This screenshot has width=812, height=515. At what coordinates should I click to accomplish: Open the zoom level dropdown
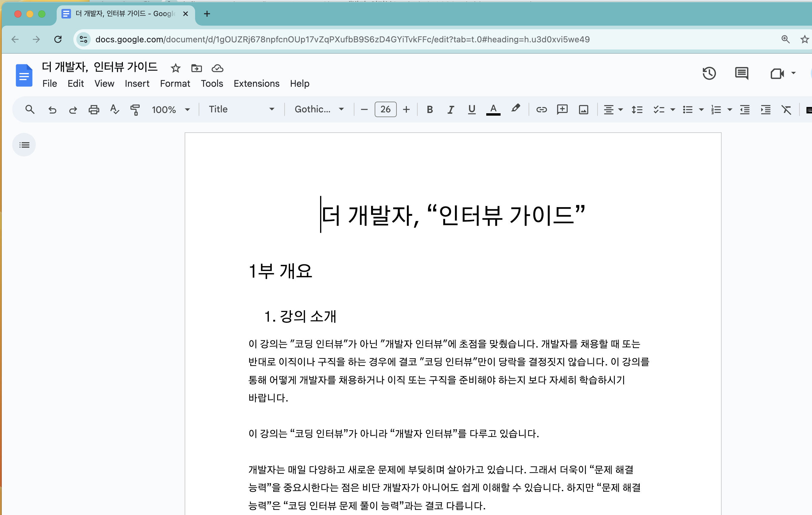pos(171,109)
